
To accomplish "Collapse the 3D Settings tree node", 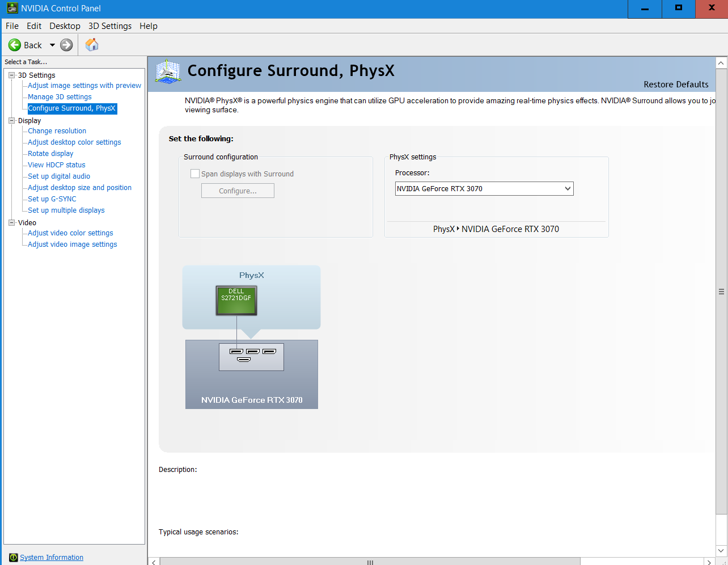I will pyautogui.click(x=11, y=75).
